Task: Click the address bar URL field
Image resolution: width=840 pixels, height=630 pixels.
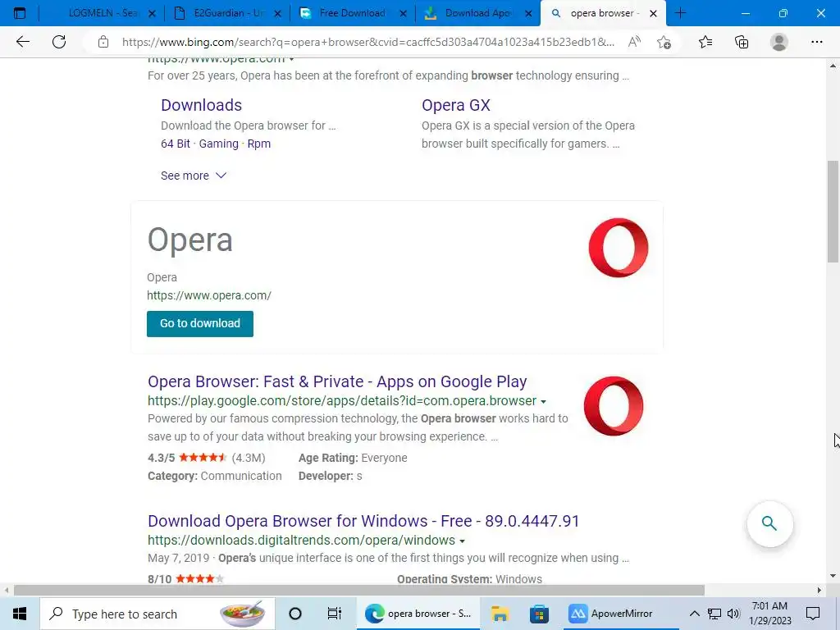Action: [x=368, y=42]
